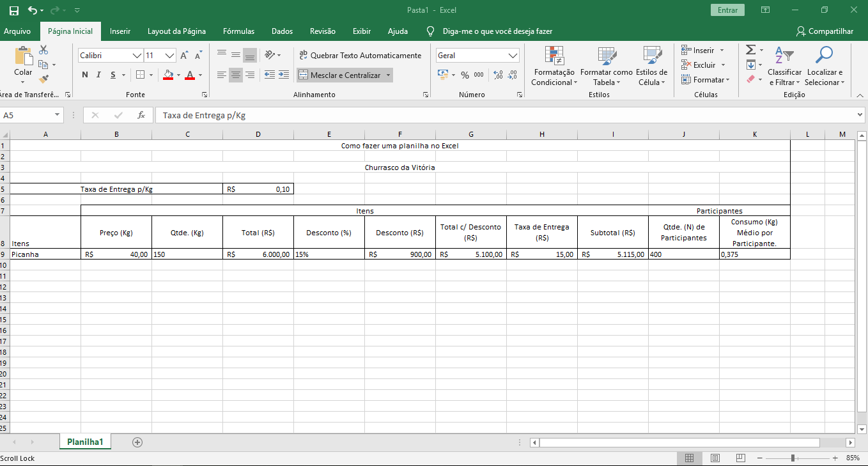The width and height of the screenshot is (868, 466).
Task: Click the percent style icon
Action: tap(465, 75)
